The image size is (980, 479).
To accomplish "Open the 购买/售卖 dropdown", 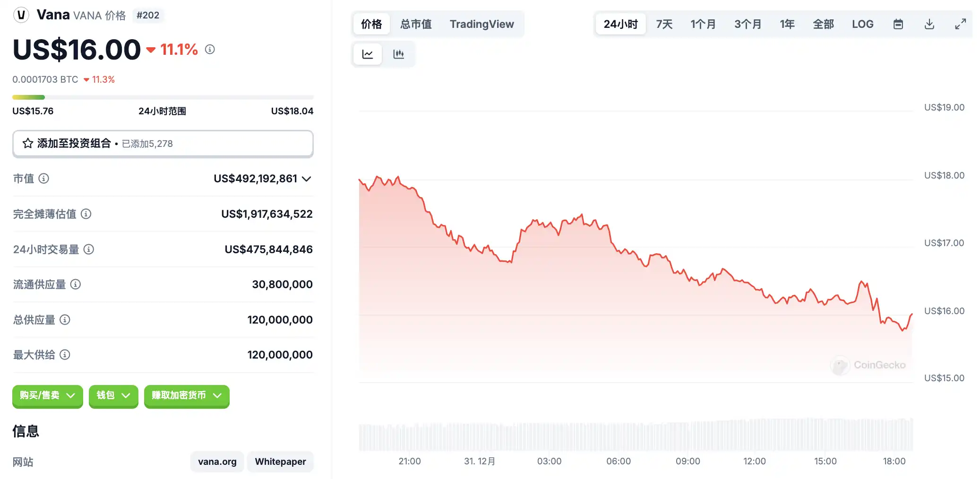I will point(47,395).
